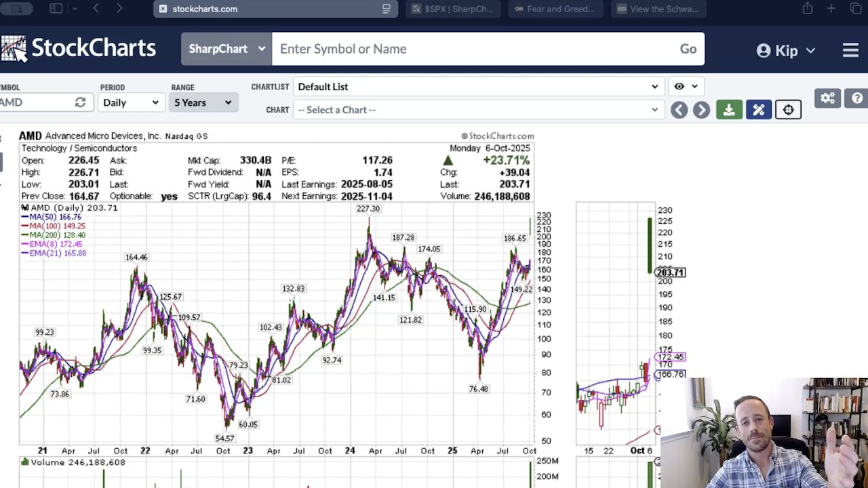868x488 pixels.
Task: Click the reader view icon in address tab
Action: [387, 9]
